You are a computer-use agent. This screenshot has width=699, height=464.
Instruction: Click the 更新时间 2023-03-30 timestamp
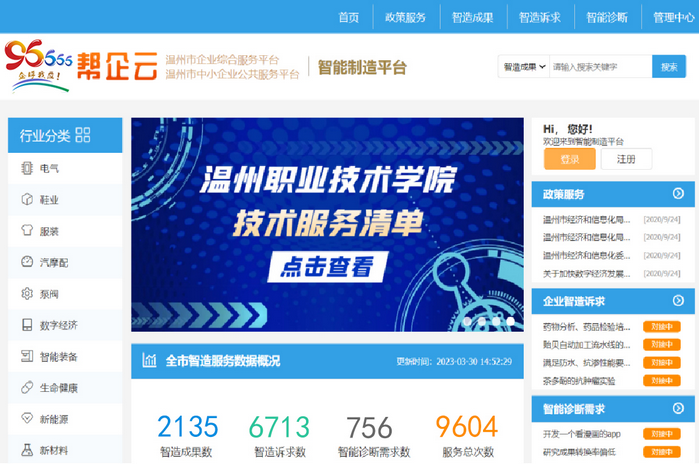(454, 361)
